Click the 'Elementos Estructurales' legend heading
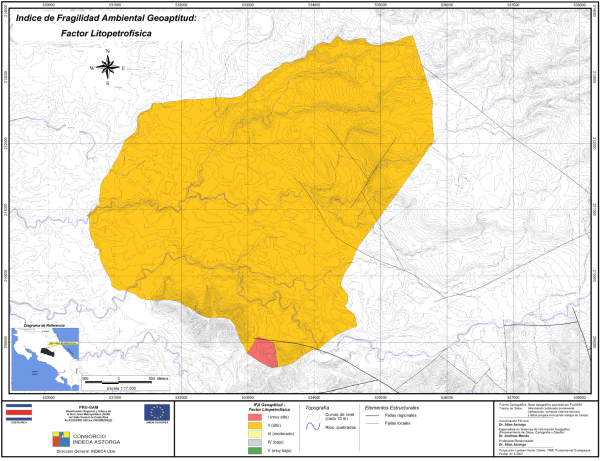This screenshot has height=461, width=602. (390, 408)
